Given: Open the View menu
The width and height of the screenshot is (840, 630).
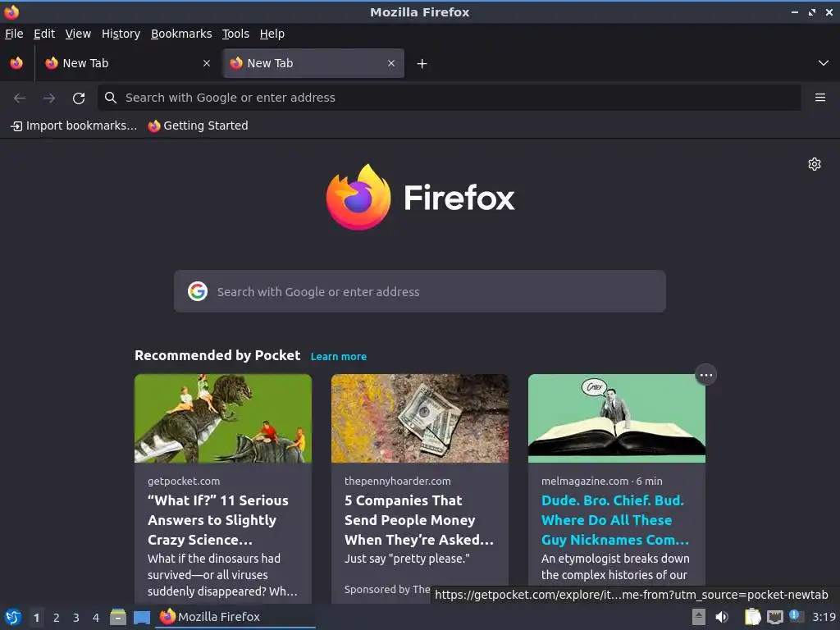Looking at the screenshot, I should pyautogui.click(x=78, y=34).
